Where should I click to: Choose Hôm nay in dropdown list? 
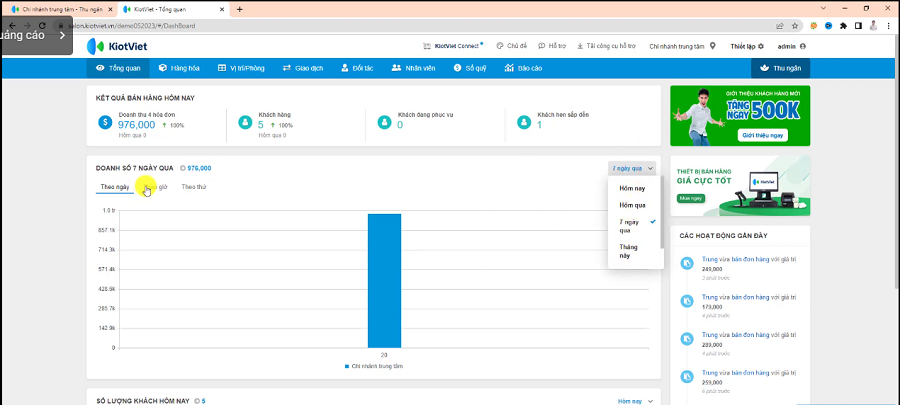pos(634,188)
